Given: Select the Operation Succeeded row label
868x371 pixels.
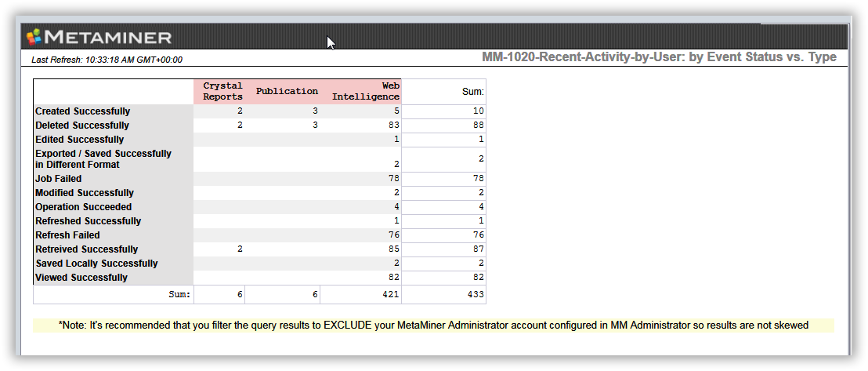Looking at the screenshot, I should 84,207.
